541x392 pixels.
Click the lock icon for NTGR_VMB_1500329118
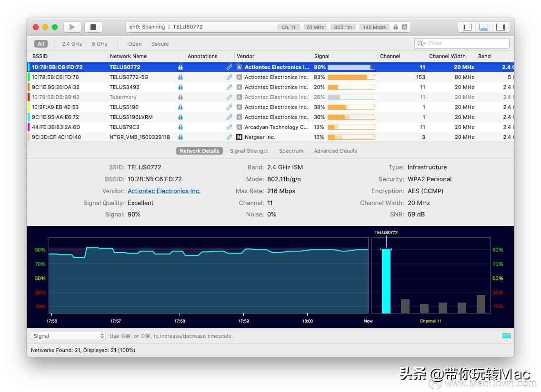(180, 137)
